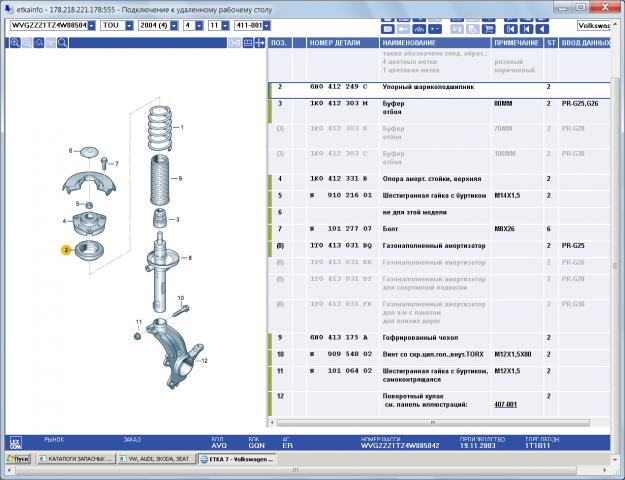Image resolution: width=625 pixels, height=480 pixels.
Task: Expand the TOU model dropdown
Action: pos(130,26)
